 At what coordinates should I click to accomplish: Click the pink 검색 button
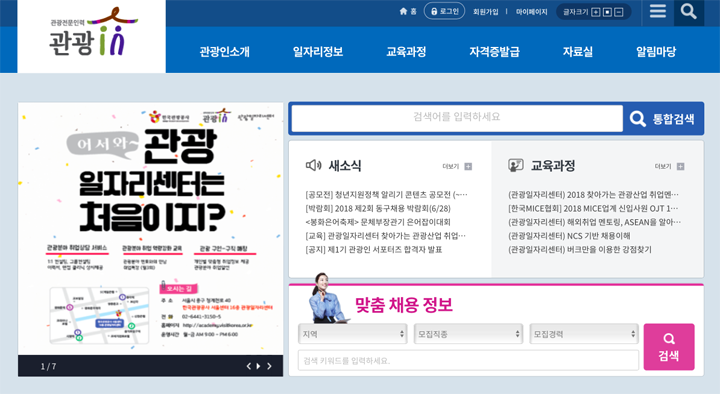tap(669, 347)
